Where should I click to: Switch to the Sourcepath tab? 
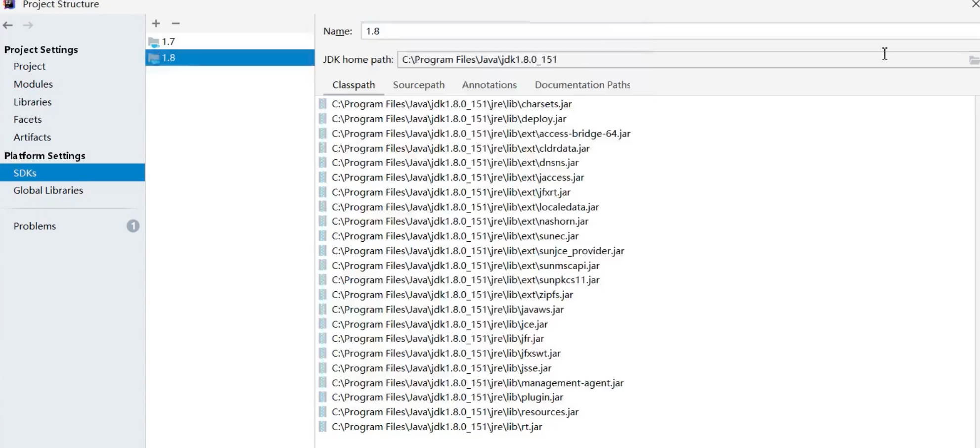click(419, 85)
